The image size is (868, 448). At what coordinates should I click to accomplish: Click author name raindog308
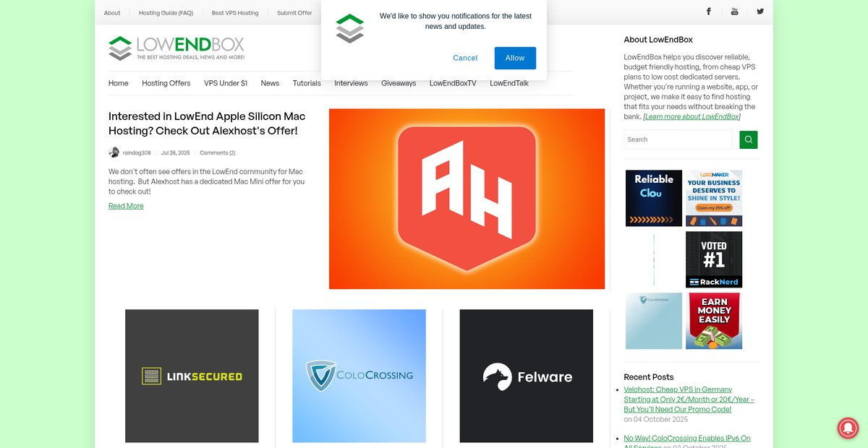coord(137,152)
